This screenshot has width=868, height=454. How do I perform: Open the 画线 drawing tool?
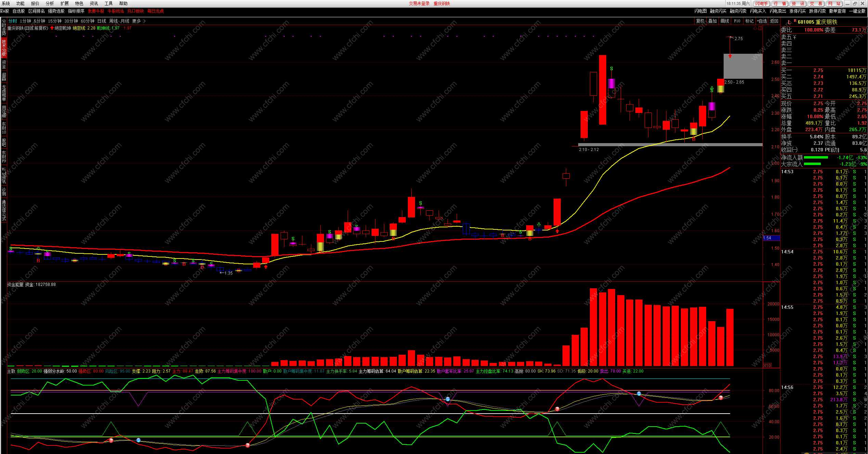(x=725, y=21)
